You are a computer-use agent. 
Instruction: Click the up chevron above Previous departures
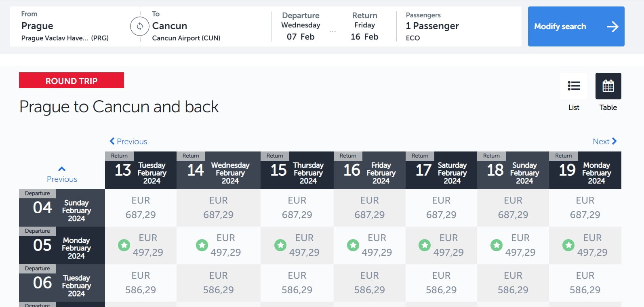[x=62, y=169]
